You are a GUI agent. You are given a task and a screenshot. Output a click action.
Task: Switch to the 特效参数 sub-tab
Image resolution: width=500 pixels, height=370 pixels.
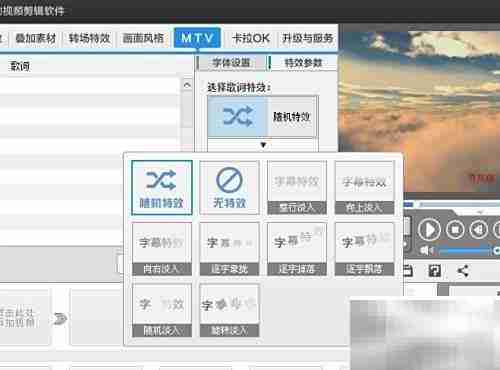[303, 63]
